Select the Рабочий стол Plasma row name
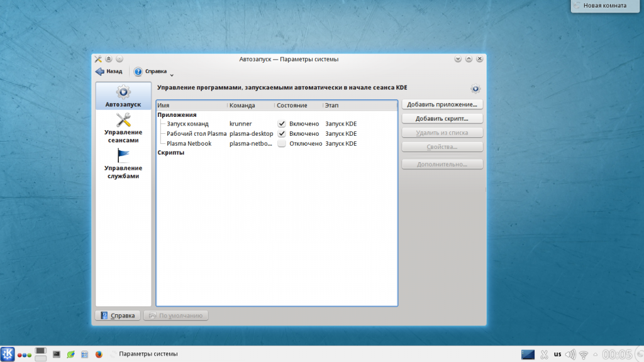This screenshot has width=644, height=362. (196, 133)
